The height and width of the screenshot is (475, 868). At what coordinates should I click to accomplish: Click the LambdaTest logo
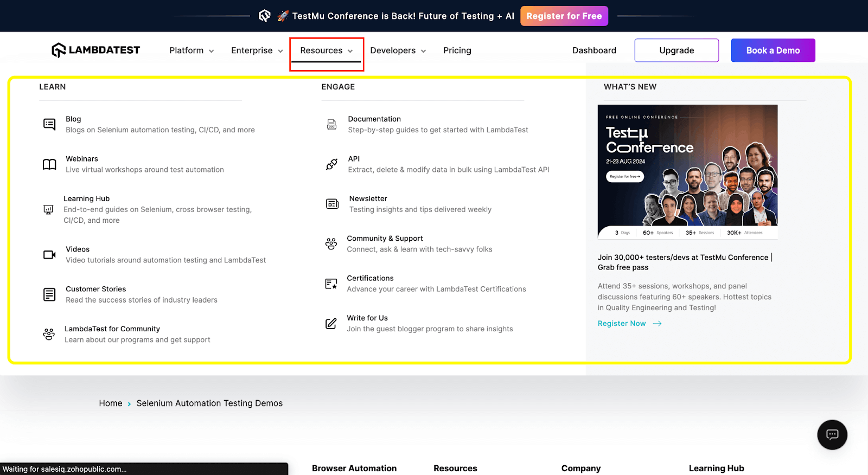coord(96,50)
